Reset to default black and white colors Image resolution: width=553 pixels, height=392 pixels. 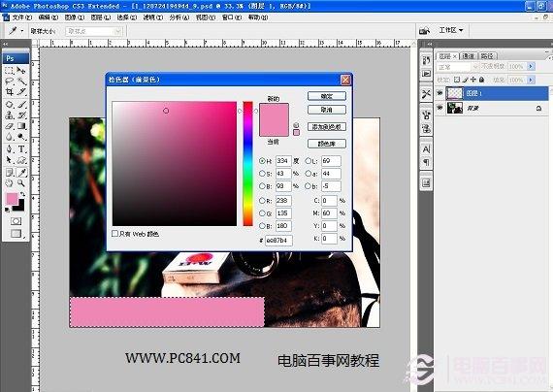(8, 210)
